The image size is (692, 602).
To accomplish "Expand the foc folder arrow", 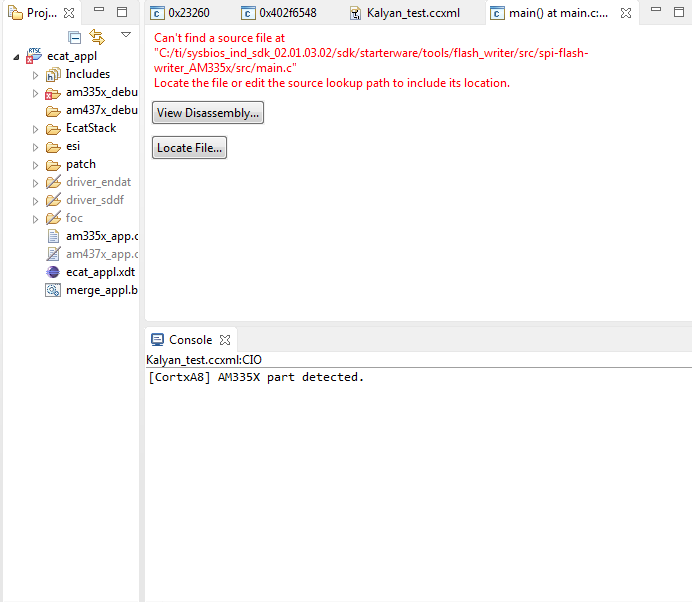I will click(35, 219).
